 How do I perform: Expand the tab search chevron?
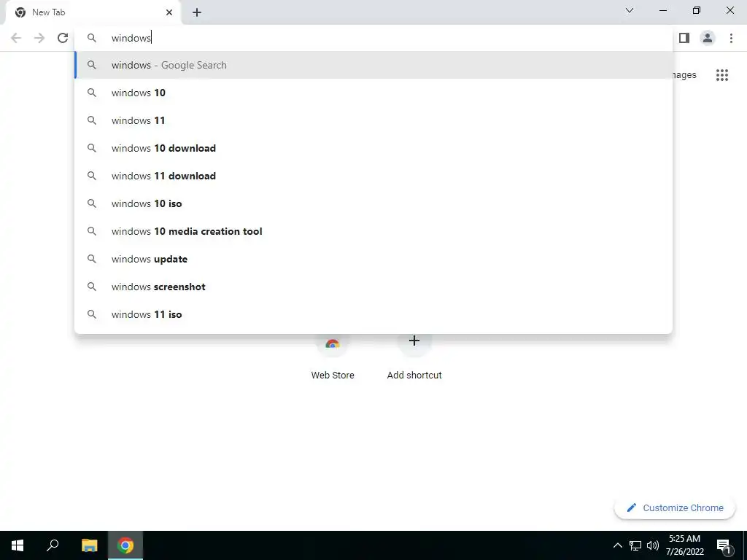[630, 10]
